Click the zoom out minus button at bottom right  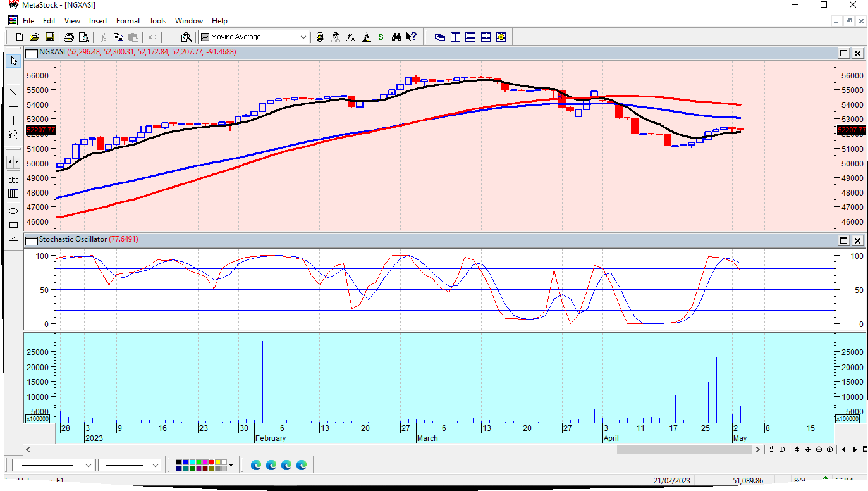pos(819,449)
